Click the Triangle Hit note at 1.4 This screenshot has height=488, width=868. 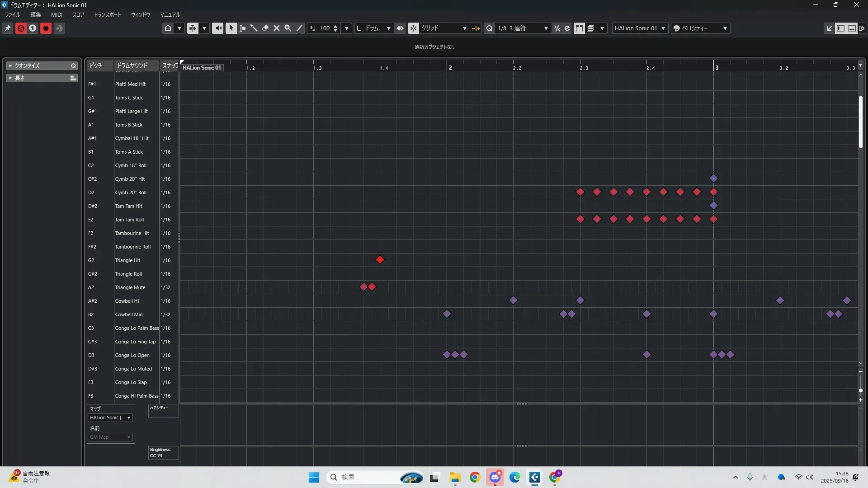pos(380,260)
